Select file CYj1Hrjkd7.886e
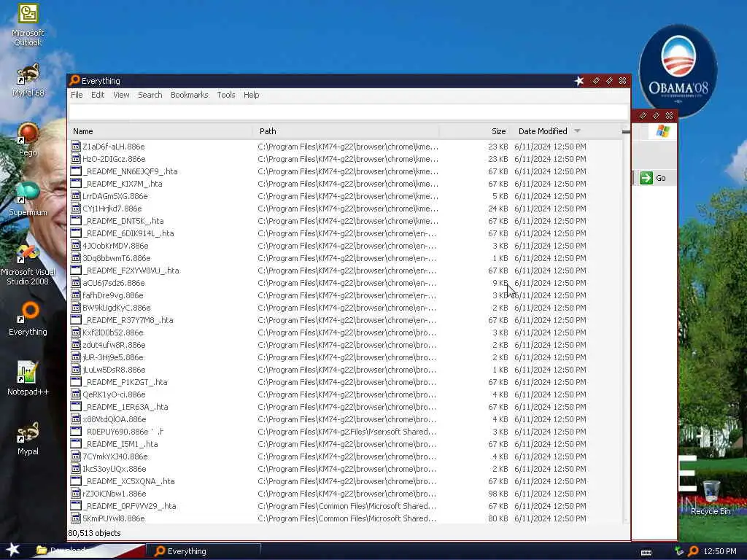The height and width of the screenshot is (560, 747). click(x=112, y=208)
